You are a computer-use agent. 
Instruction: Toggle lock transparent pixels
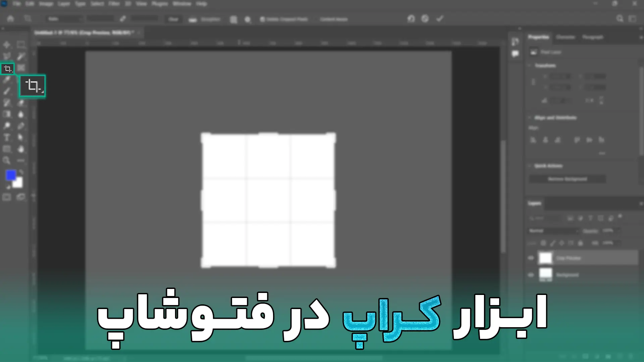(543, 243)
